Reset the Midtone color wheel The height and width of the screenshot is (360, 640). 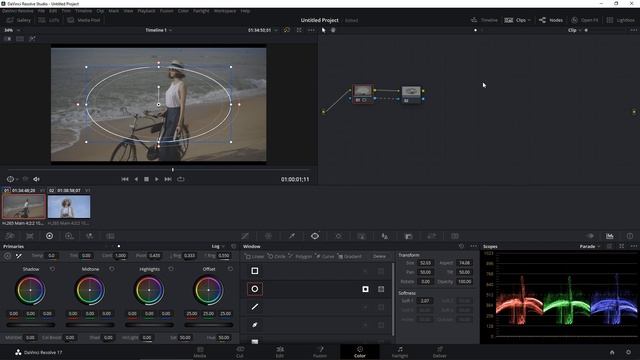111,269
